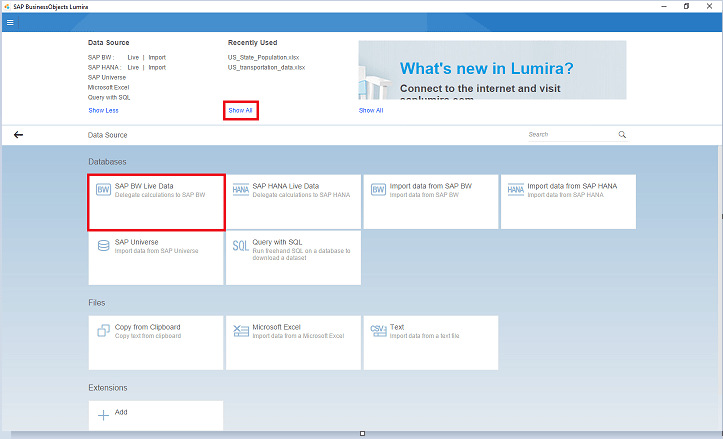Open the Copy from Clipboard tile

pyautogui.click(x=156, y=343)
